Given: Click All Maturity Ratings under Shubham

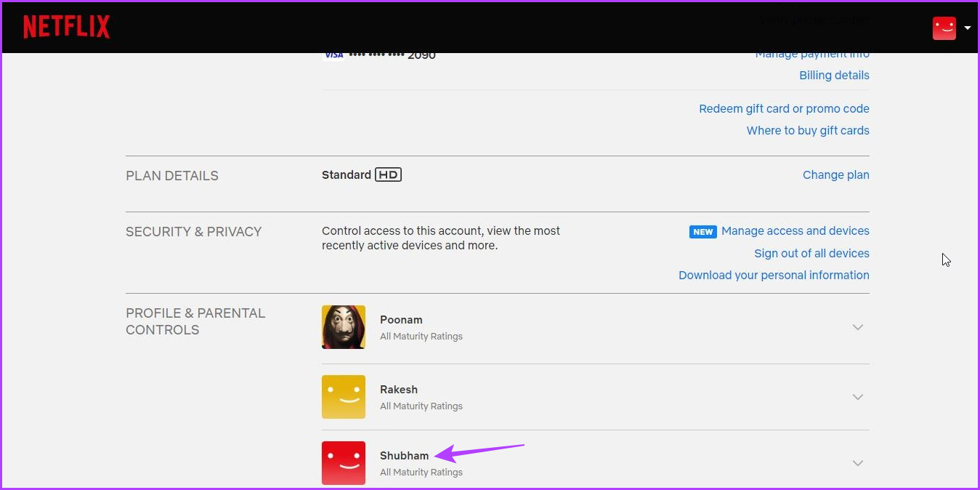Looking at the screenshot, I should pos(421,473).
